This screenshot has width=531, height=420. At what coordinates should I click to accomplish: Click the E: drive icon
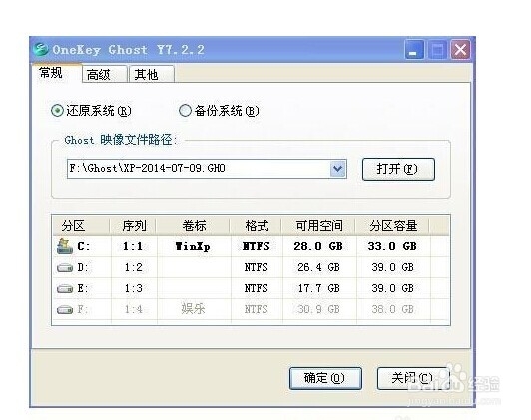pyautogui.click(x=65, y=289)
